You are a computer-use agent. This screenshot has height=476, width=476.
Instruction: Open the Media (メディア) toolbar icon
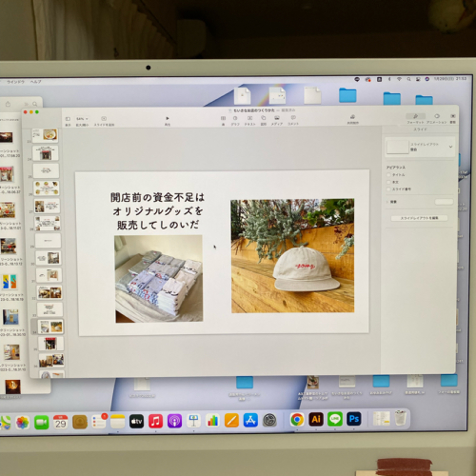pyautogui.click(x=277, y=118)
